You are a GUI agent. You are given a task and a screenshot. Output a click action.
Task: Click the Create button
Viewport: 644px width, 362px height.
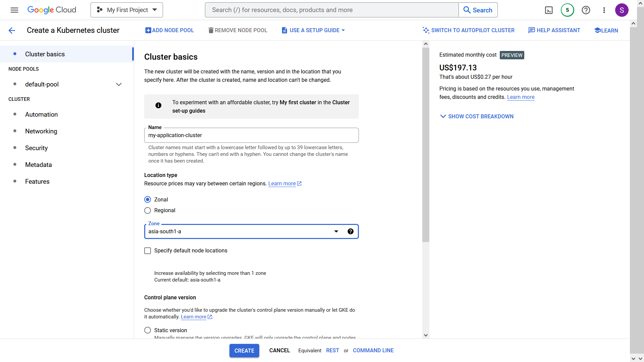tap(244, 351)
